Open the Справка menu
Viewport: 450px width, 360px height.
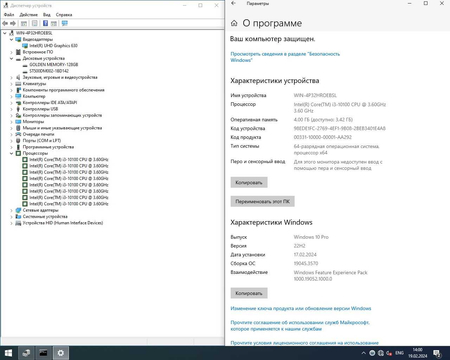click(64, 15)
